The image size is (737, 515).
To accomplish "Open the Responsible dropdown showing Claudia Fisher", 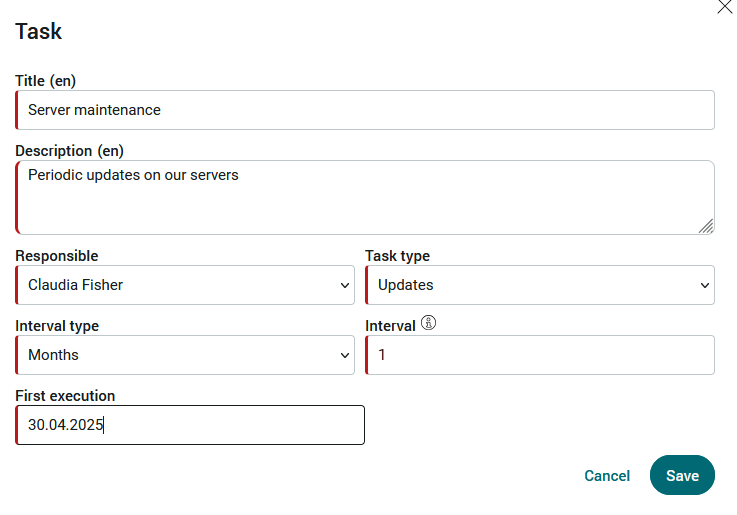I will [185, 285].
